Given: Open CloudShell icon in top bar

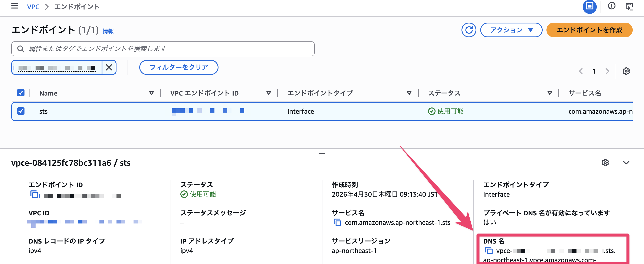Looking at the screenshot, I should (629, 7).
